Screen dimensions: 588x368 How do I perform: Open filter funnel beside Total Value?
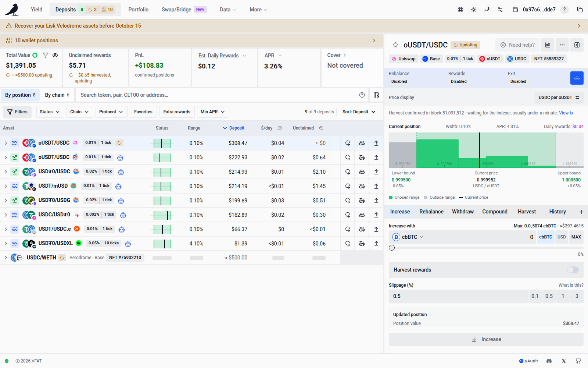pyautogui.click(x=46, y=55)
